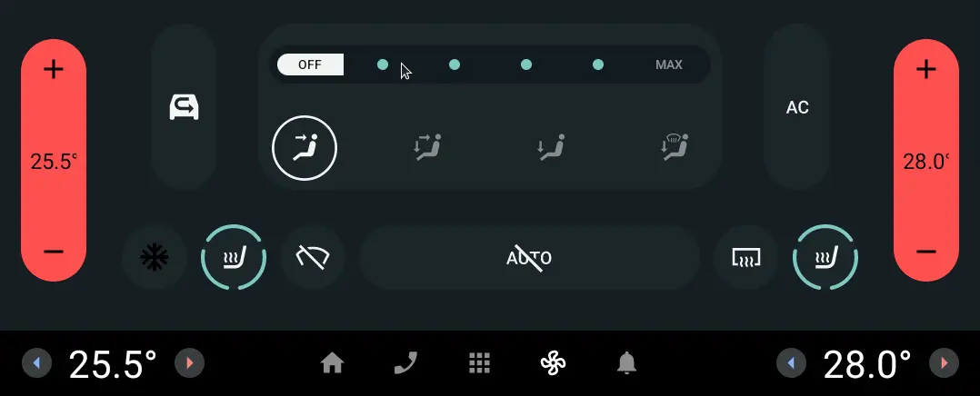The height and width of the screenshot is (396, 980).
Task: Increase driver temperature with plus button
Action: [x=54, y=69]
